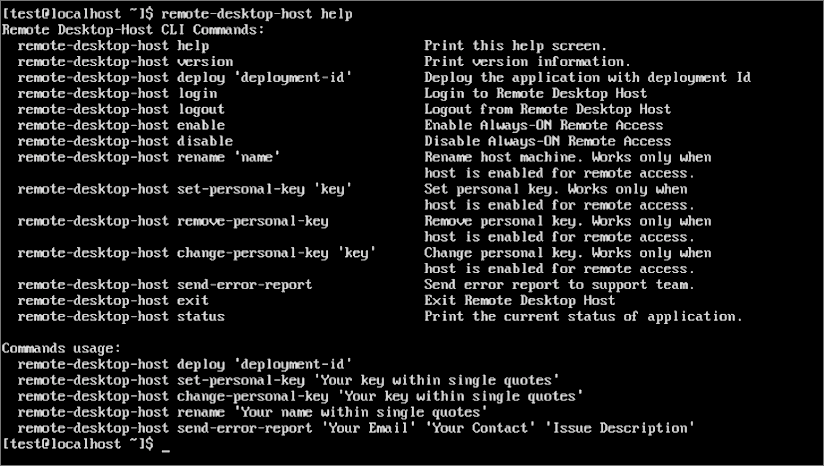The image size is (824, 466).
Task: Click the "Remote Desktop-Host CLI Commands:" heading
Action: [x=133, y=30]
